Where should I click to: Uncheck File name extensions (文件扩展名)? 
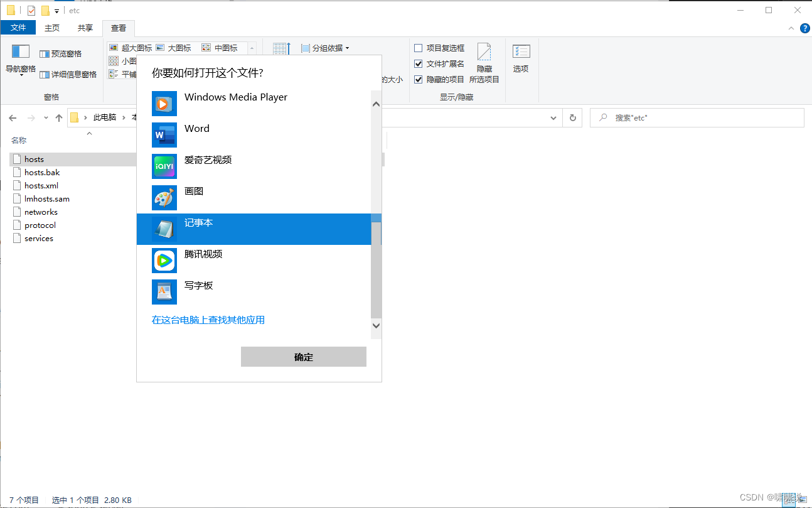419,63
